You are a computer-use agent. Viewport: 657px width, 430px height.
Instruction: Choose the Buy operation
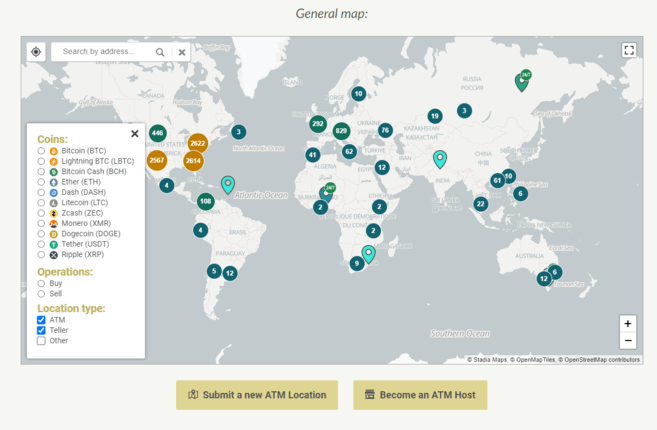41,283
